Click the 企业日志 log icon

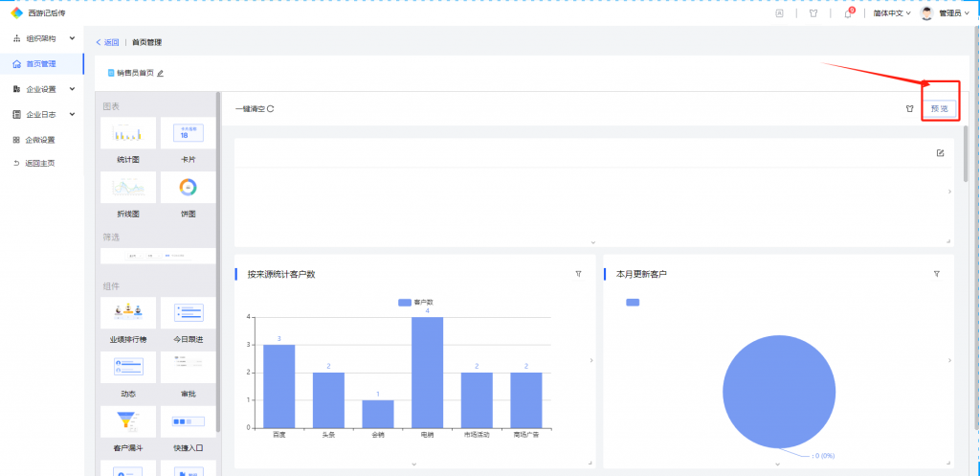point(16,115)
